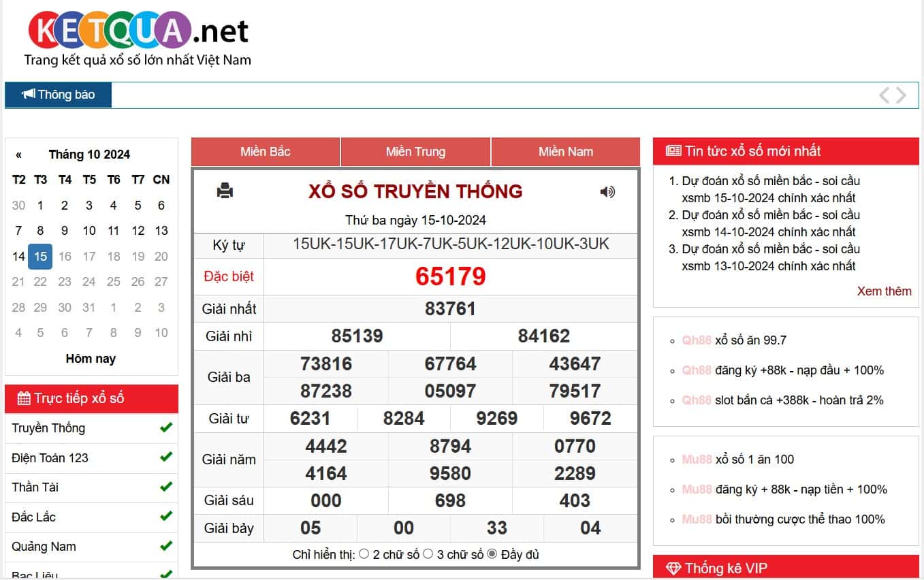Select date 13 in the calendar
The height and width of the screenshot is (580, 924).
[161, 231]
